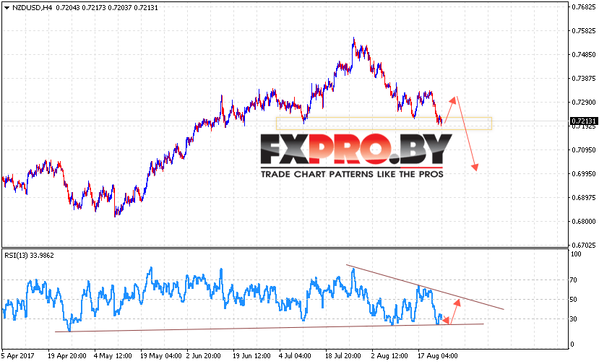Click price axis label 0.69950
The width and height of the screenshot is (599, 364).
click(584, 174)
